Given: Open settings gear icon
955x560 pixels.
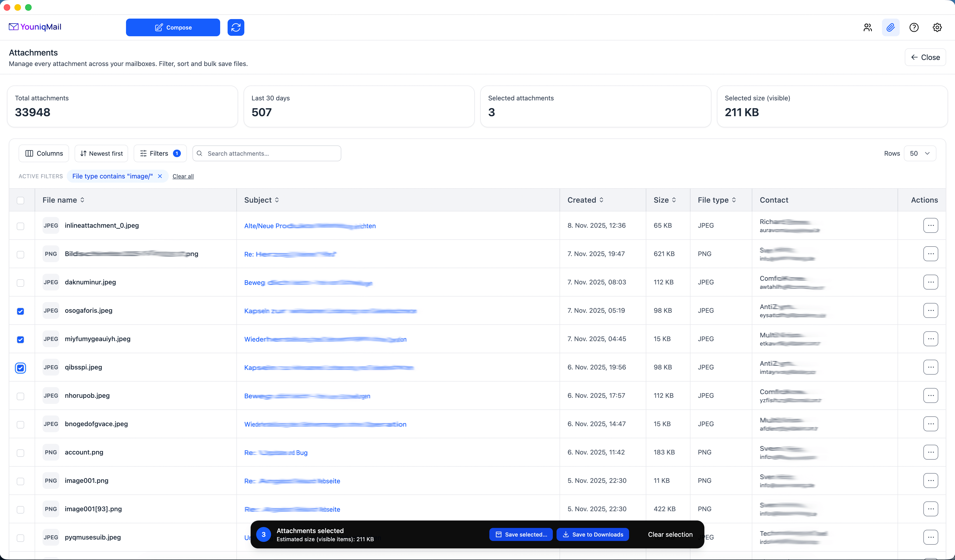Looking at the screenshot, I should click(x=937, y=27).
